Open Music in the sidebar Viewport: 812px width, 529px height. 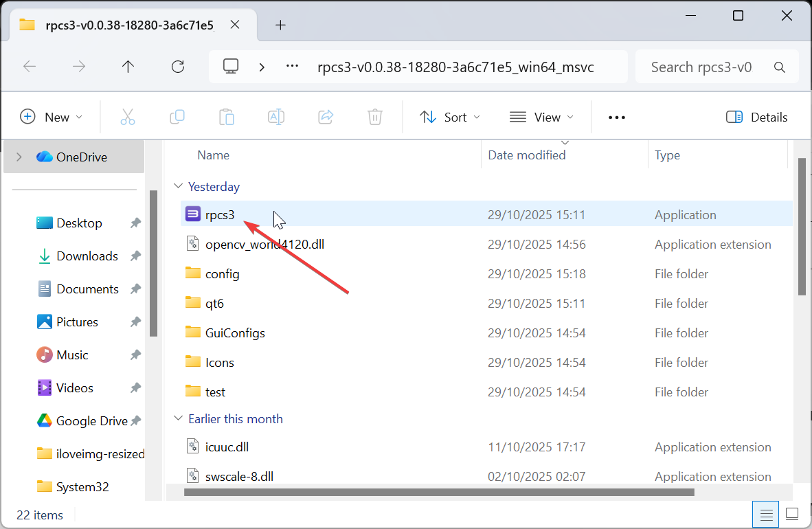point(72,355)
